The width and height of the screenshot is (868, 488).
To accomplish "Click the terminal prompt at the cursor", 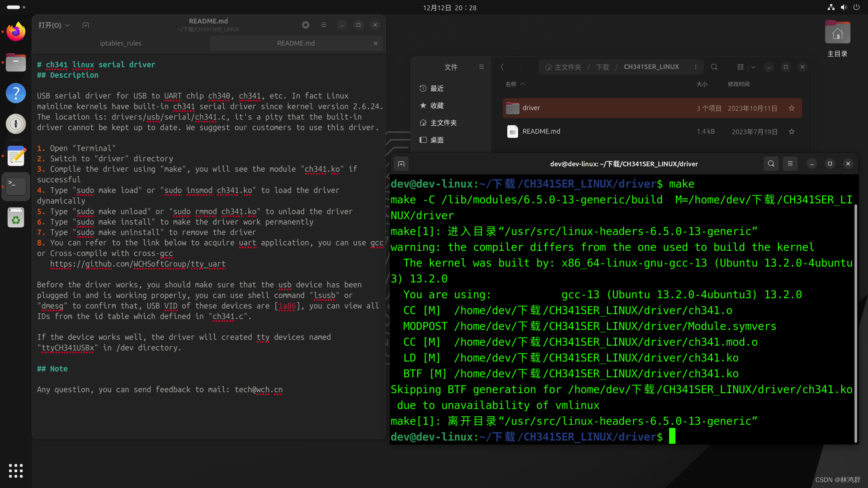I will click(x=672, y=436).
